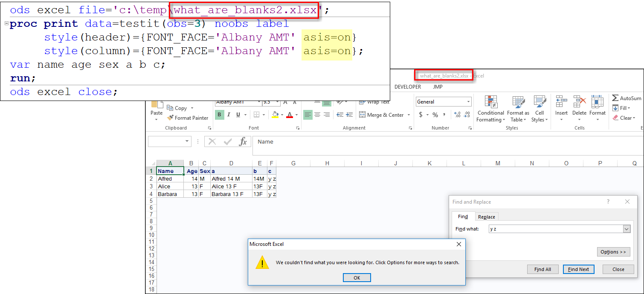Toggle underline formatting
Viewport: 644px width, 294px height.
tap(237, 115)
